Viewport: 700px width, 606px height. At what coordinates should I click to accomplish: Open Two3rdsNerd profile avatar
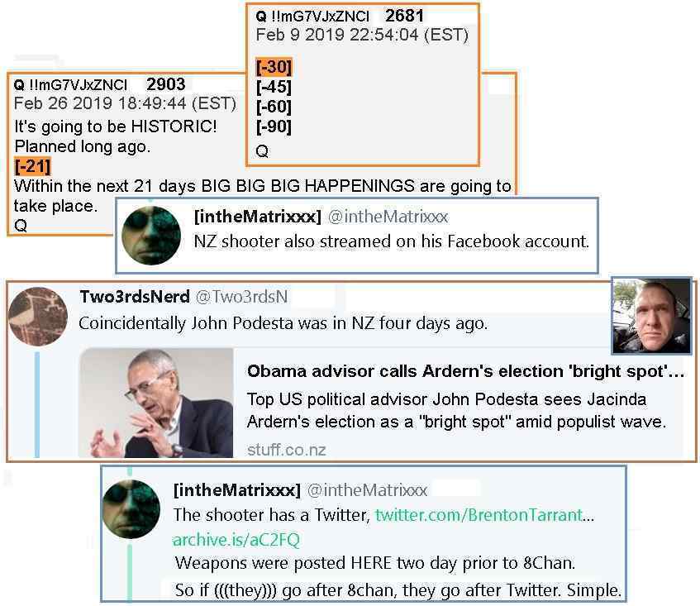(38, 317)
